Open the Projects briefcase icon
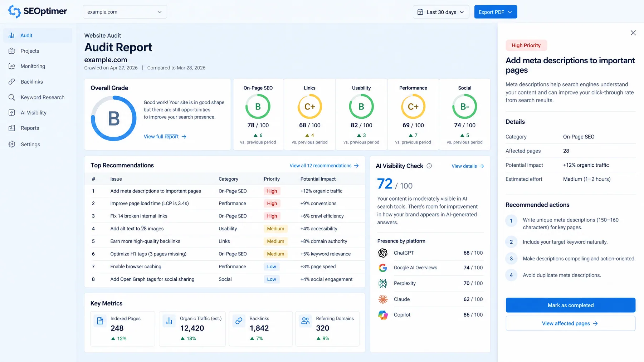This screenshot has height=362, width=644. (11, 51)
